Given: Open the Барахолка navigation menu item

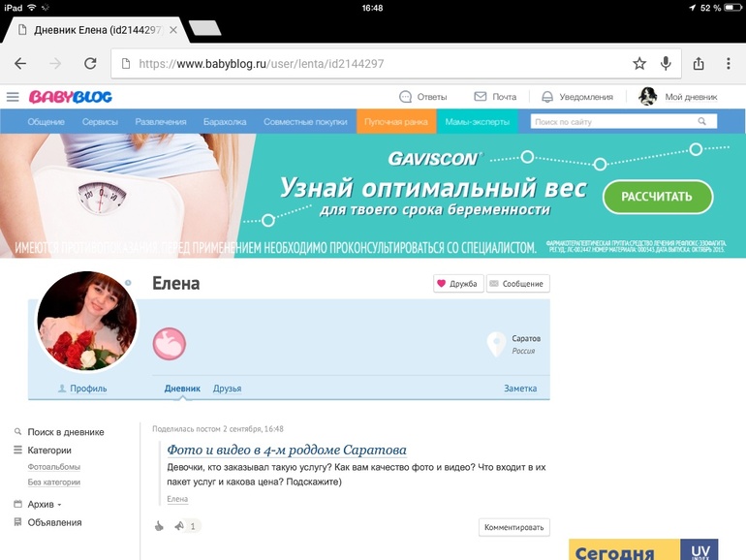Looking at the screenshot, I should coord(225,122).
